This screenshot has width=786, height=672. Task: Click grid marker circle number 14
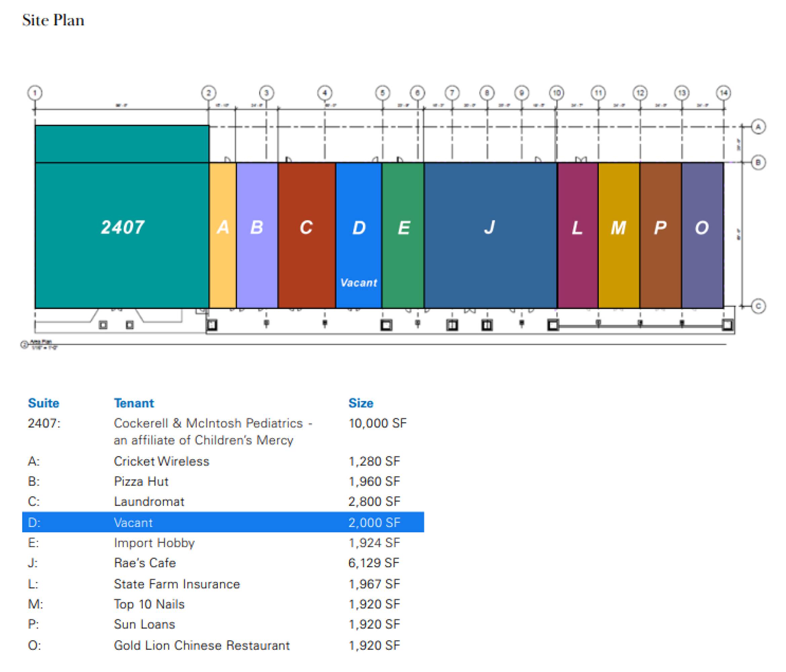(x=724, y=93)
